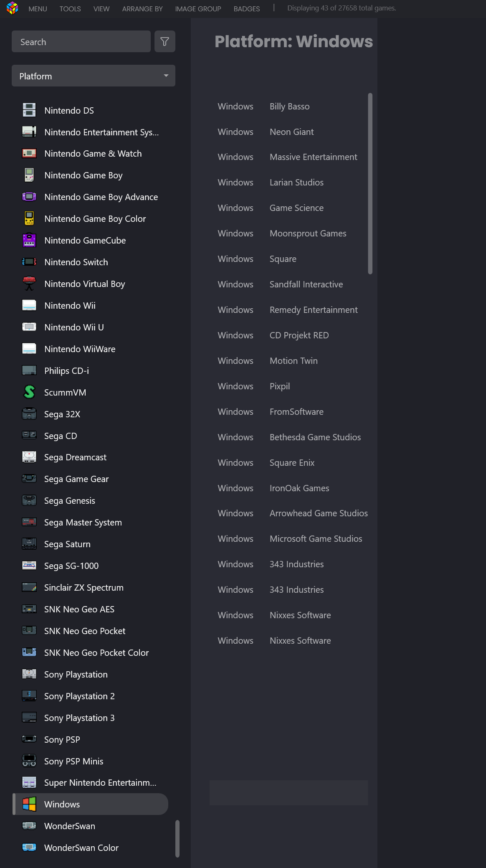Click the Nintendo DS platform icon
The width and height of the screenshot is (486, 868).
(x=29, y=110)
